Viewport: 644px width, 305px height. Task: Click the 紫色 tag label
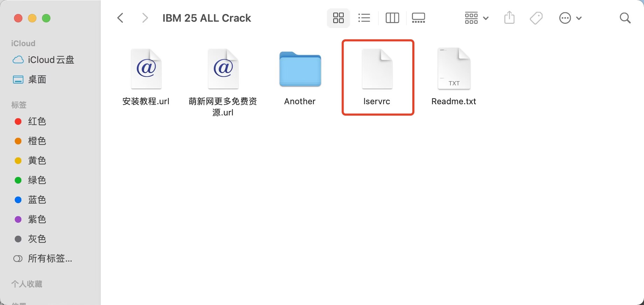37,219
